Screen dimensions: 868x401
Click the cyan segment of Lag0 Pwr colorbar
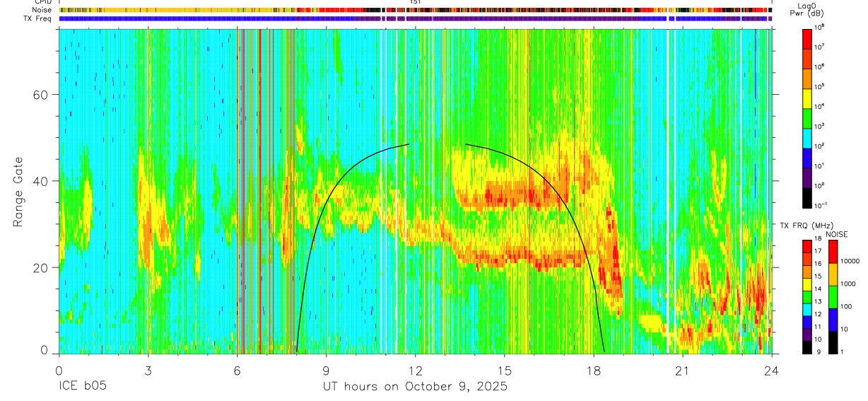point(807,138)
